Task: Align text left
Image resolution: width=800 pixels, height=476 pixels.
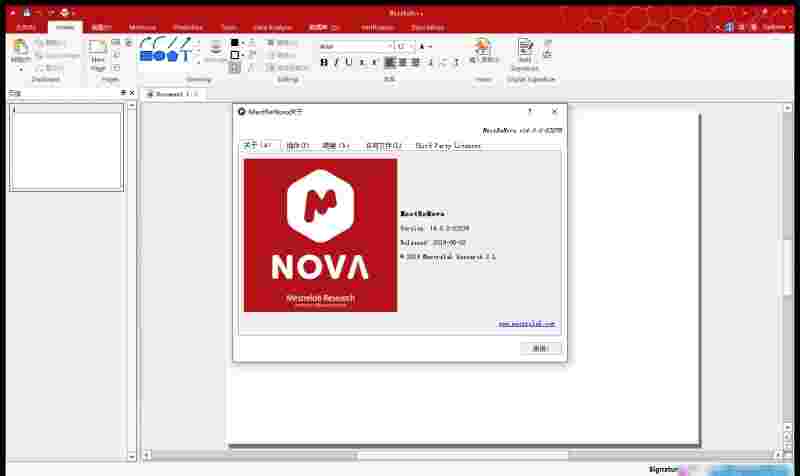Action: [390, 62]
